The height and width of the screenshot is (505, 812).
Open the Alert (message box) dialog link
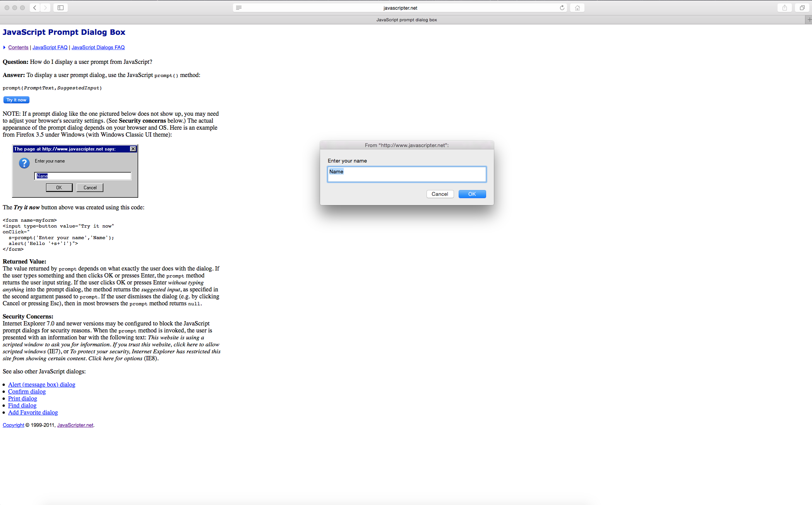pos(41,385)
